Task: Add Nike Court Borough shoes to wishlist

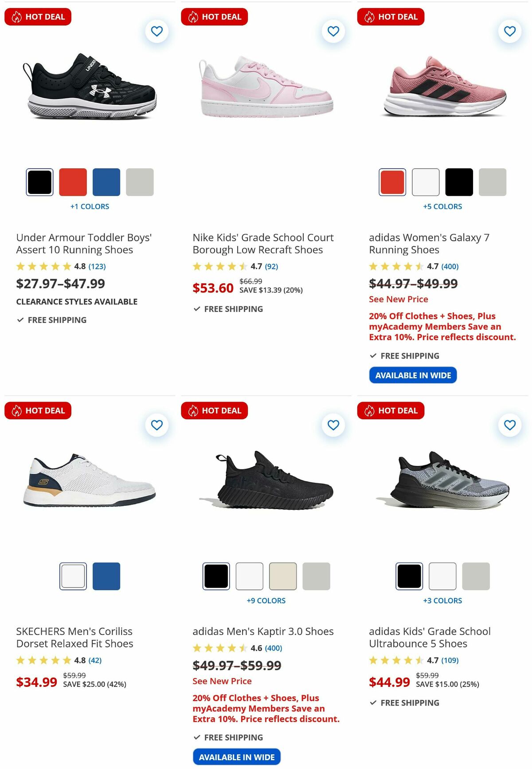Action: 333,31
